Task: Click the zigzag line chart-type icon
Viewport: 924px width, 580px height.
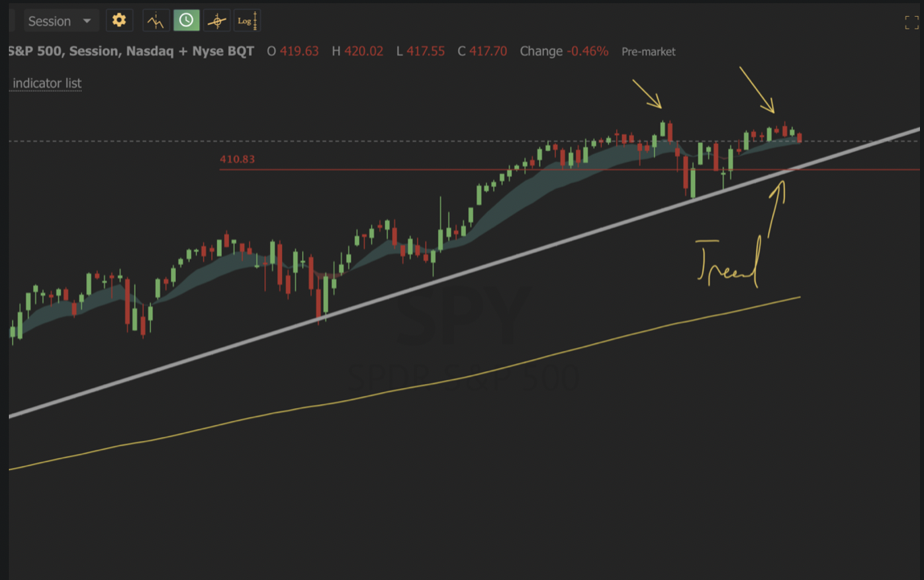Action: (x=156, y=21)
